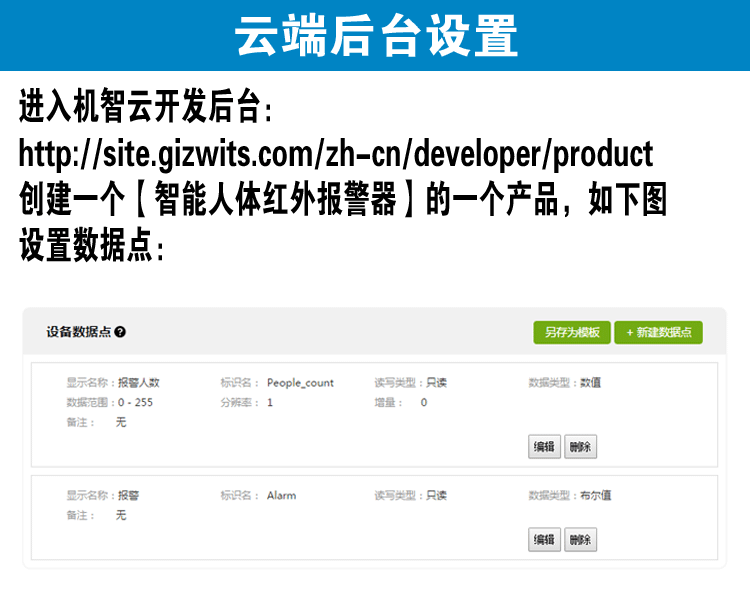This screenshot has height=603, width=750.
Task: Click the 设置数据点 heading line
Action: click(x=91, y=244)
